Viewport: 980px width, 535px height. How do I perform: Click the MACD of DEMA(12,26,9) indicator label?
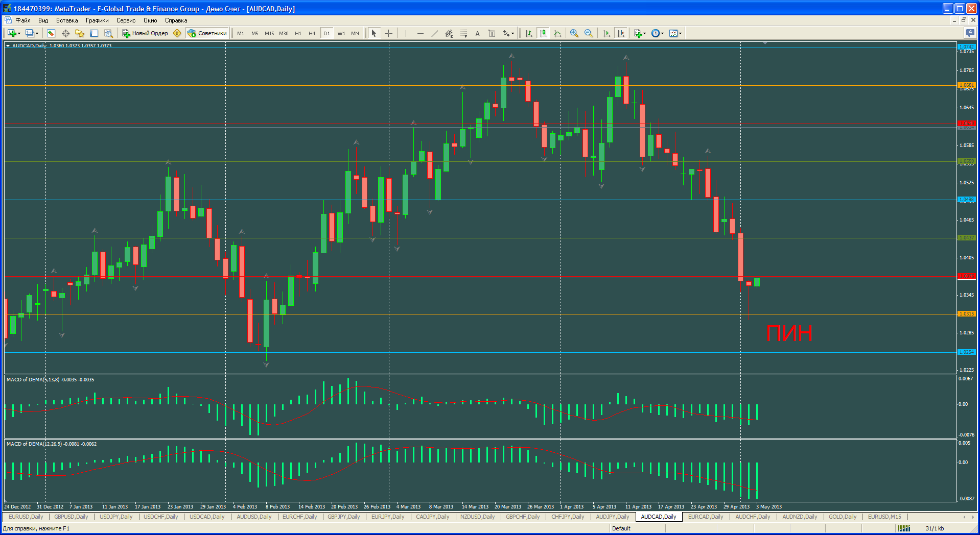(52, 444)
